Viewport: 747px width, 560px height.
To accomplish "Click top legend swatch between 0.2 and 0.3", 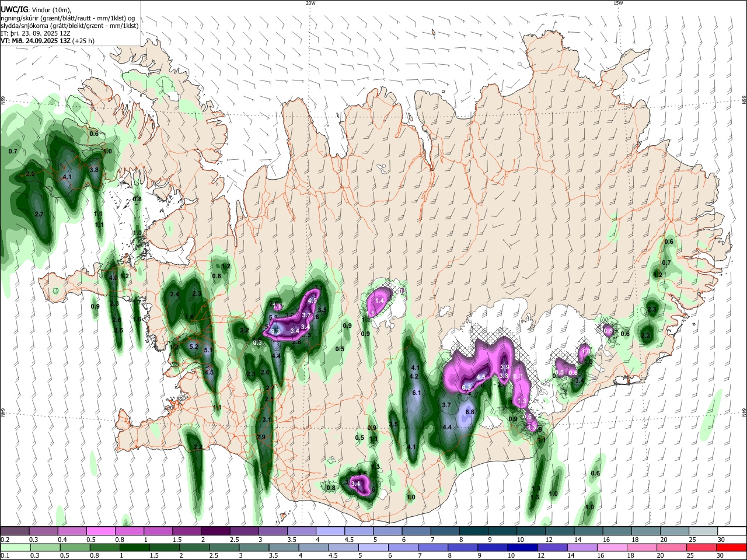I will 15,531.
